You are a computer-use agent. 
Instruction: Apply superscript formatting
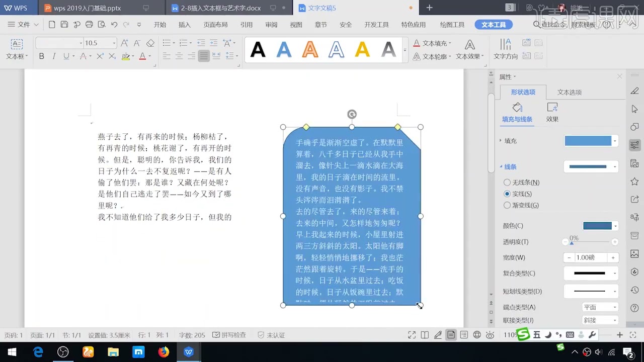click(100, 56)
